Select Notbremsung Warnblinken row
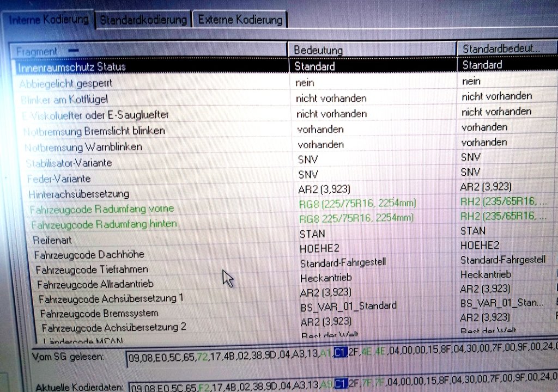This screenshot has height=392, width=558. coord(83,147)
